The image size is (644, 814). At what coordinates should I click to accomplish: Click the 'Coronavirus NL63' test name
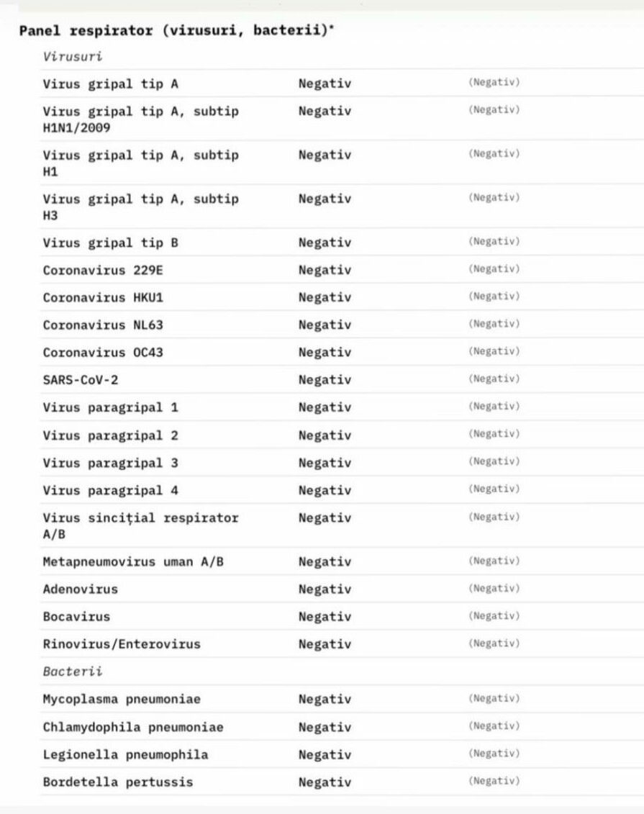tap(103, 325)
